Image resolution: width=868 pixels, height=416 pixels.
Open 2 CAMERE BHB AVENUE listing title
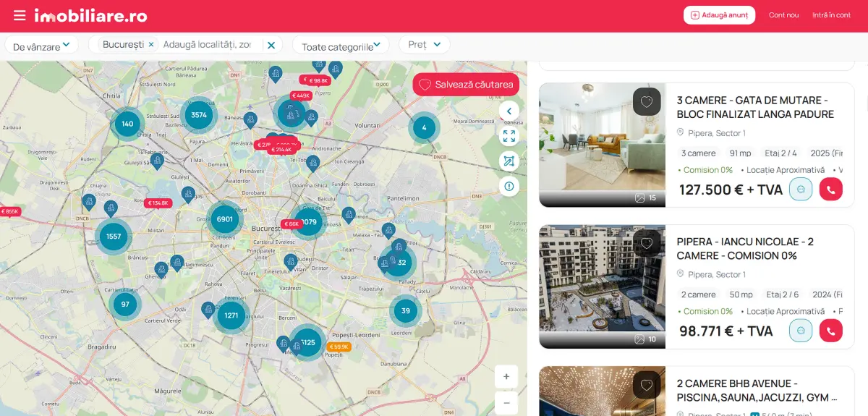tap(757, 390)
